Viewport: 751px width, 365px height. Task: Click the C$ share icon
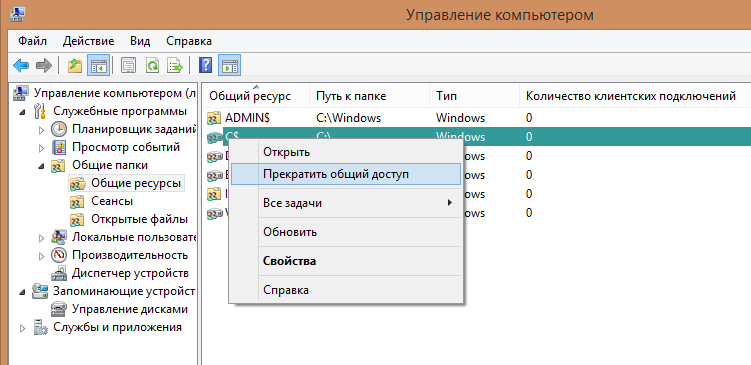214,137
